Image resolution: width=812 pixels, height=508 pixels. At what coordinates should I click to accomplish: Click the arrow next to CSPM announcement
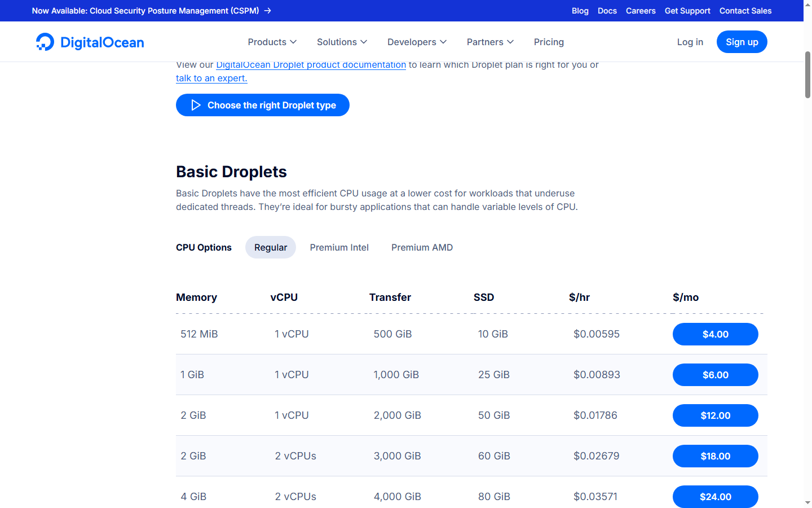point(268,11)
